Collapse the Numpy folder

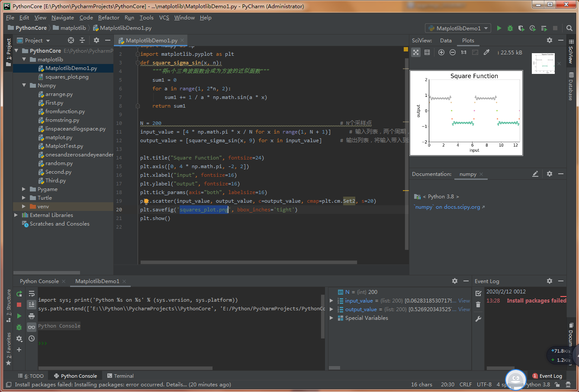click(24, 86)
